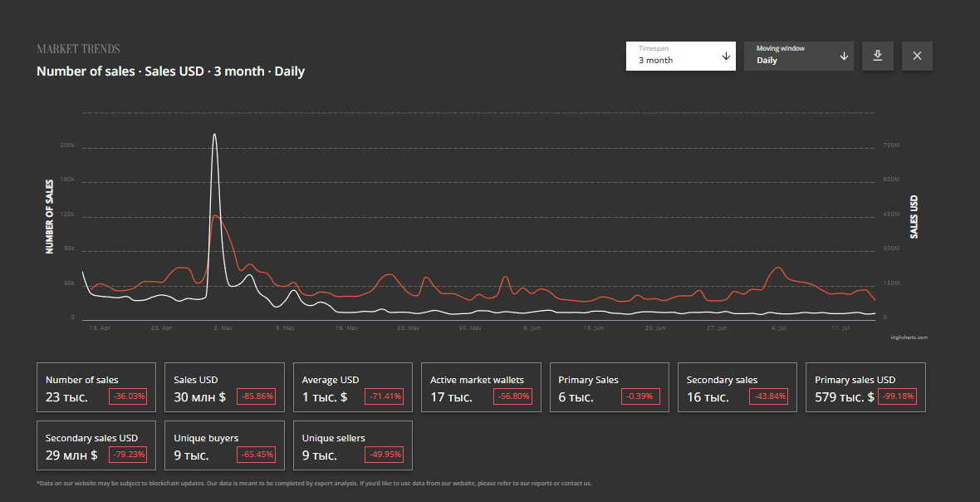Click the -36.03% change badge

(129, 396)
